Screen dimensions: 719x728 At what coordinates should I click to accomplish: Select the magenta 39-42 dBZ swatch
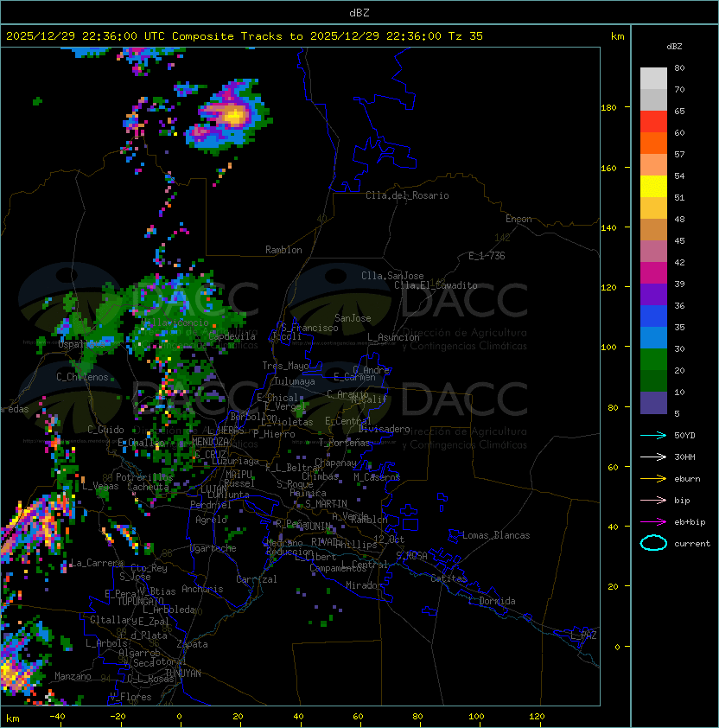point(653,273)
